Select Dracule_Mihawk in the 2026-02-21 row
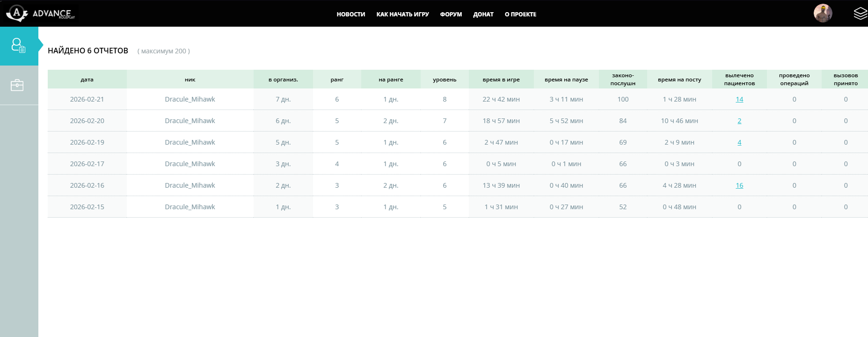 [190, 99]
